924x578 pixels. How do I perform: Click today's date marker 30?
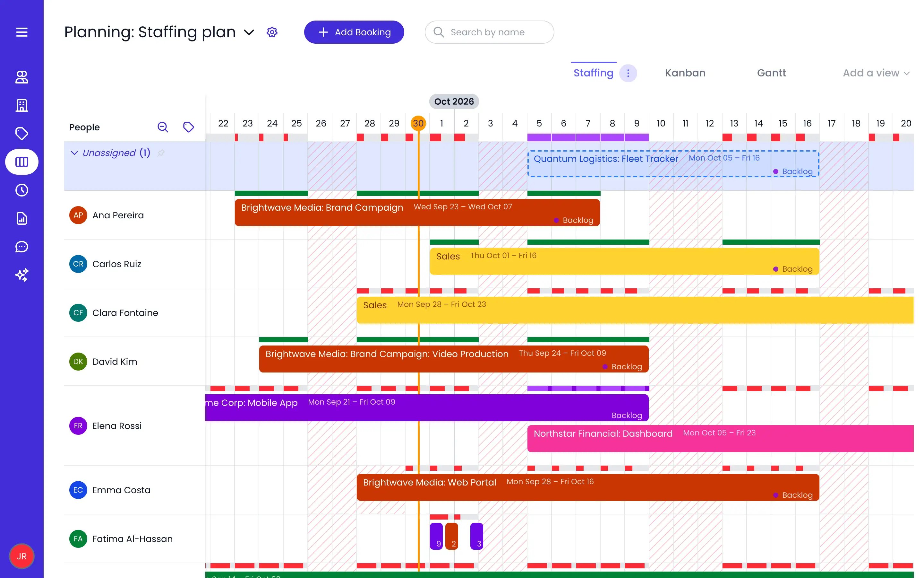[418, 123]
